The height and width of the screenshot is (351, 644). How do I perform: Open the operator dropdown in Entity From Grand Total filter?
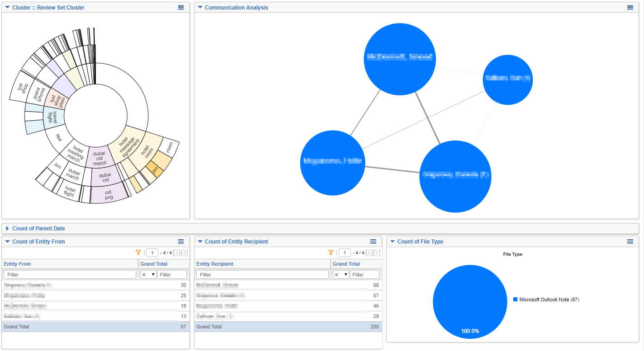tap(148, 275)
